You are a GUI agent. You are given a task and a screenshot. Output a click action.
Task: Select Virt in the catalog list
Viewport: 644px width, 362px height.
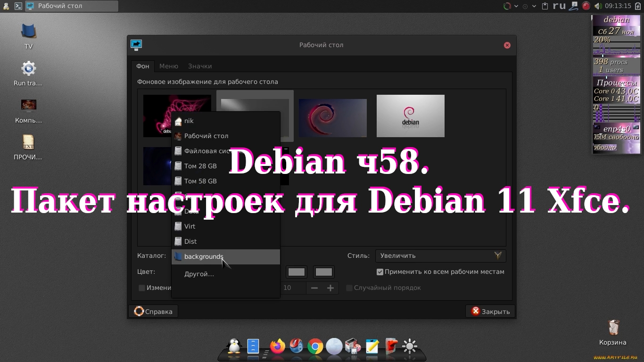(226, 226)
